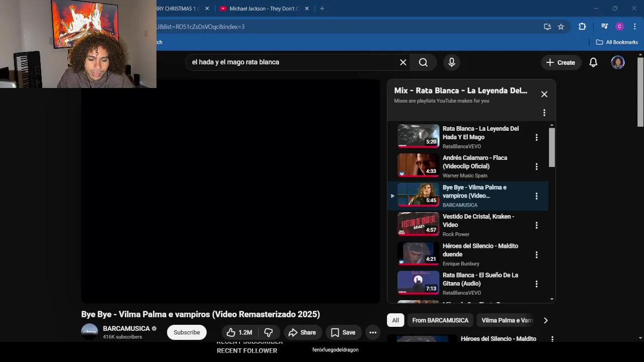This screenshot has width=644, height=362.
Task: Click the playlist panel scrollbar thumb
Action: click(x=552, y=147)
